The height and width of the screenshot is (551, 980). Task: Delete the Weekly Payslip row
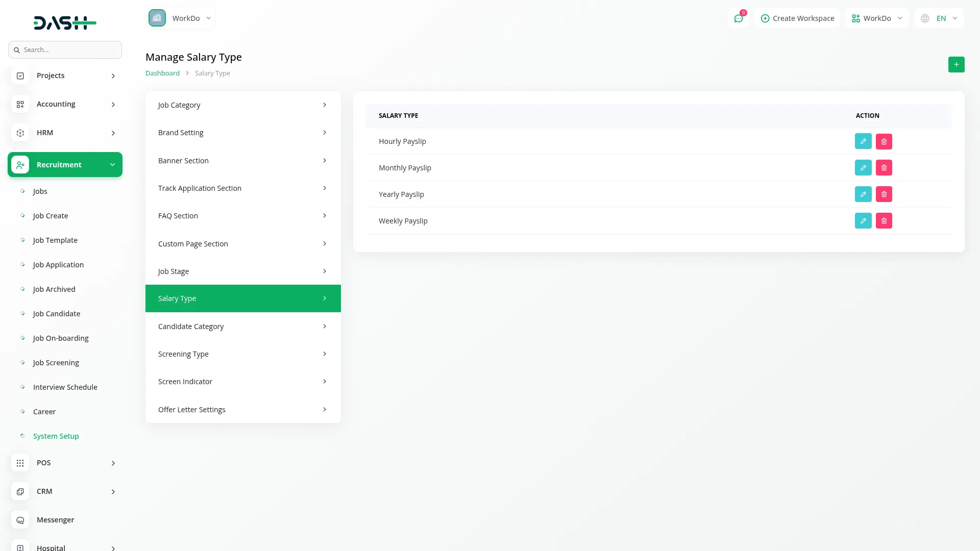click(x=884, y=221)
